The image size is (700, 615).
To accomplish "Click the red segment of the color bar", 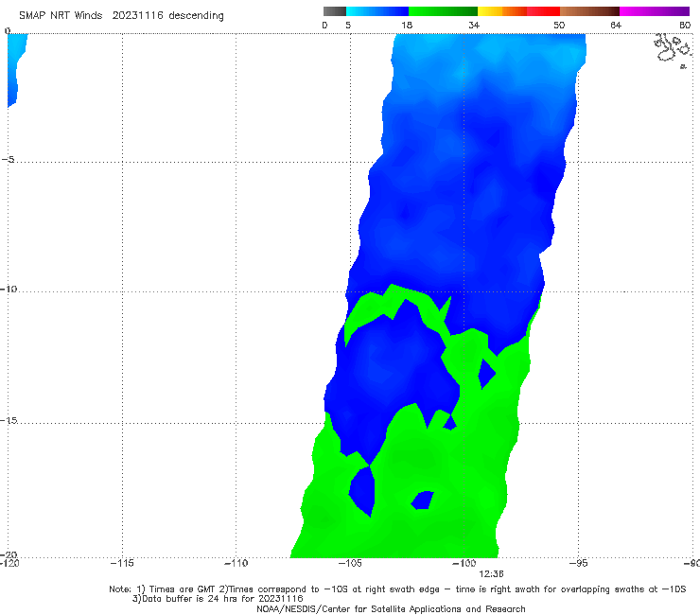I will tap(543, 11).
